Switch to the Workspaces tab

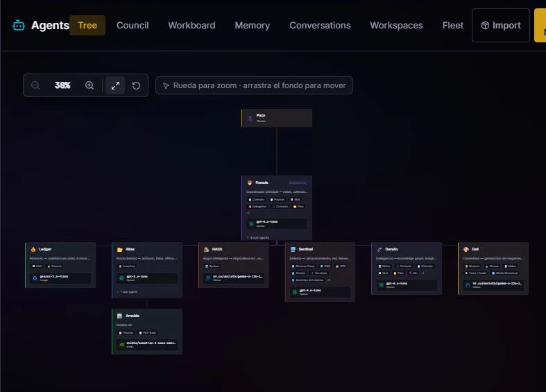pos(397,26)
